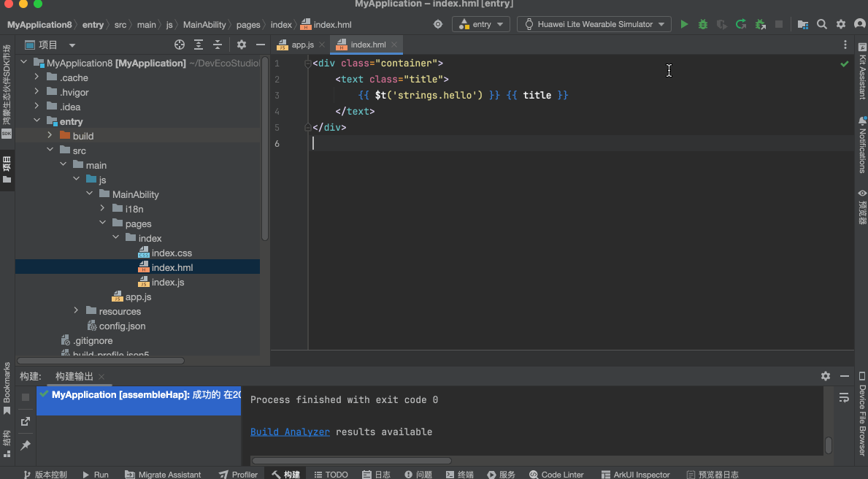Toggle soft-wrap icon in build output

coord(844,398)
